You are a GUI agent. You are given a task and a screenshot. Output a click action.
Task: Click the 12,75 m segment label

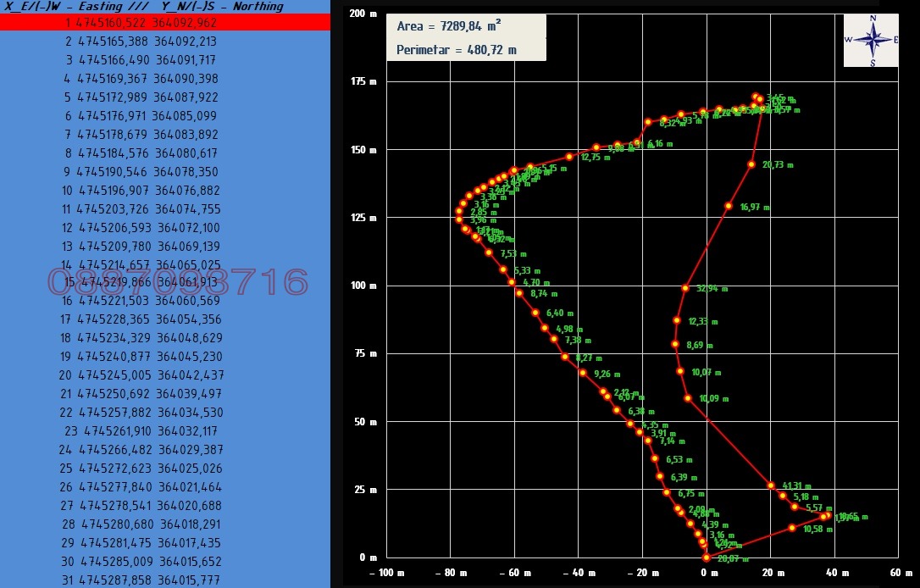pyautogui.click(x=596, y=158)
